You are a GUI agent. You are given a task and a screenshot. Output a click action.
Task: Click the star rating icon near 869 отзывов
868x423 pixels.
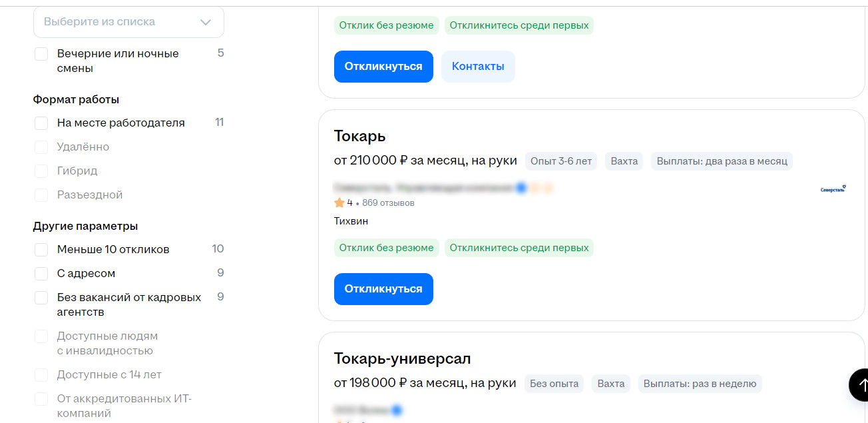click(x=339, y=203)
